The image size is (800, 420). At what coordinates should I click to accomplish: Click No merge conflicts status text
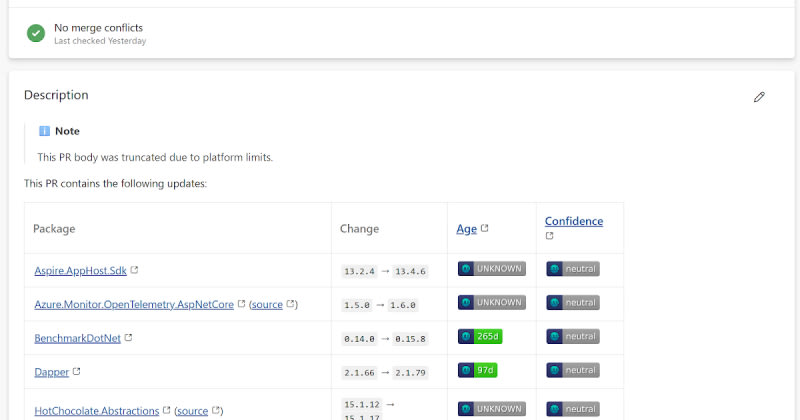98,28
